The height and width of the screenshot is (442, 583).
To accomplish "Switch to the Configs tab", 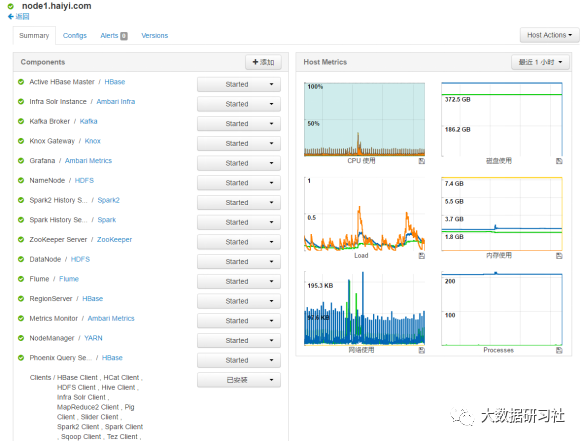I will [x=75, y=35].
